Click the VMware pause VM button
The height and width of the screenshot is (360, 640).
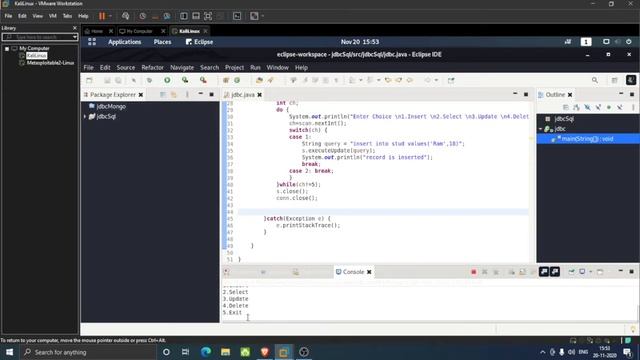(x=102, y=16)
